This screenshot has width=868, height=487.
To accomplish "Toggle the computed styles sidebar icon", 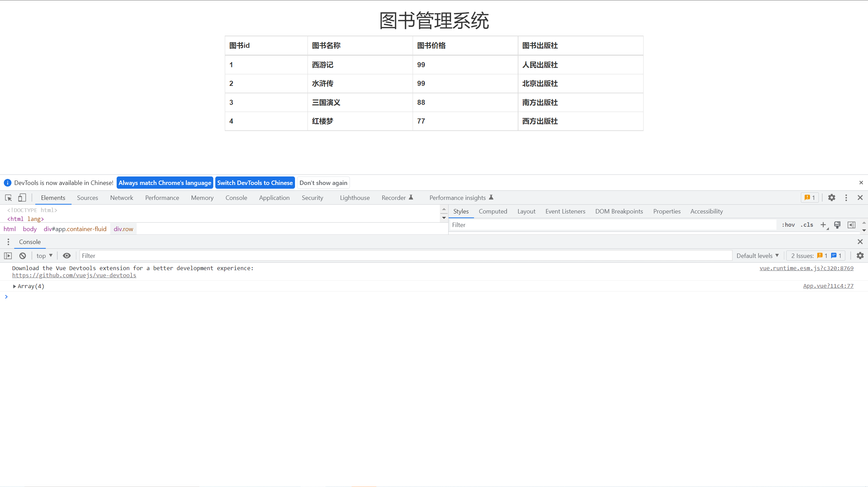I will (x=851, y=225).
